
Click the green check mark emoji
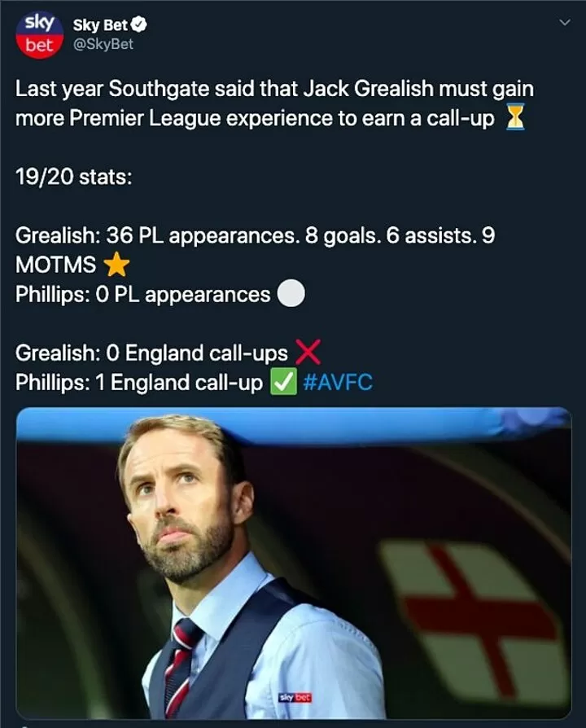pyautogui.click(x=282, y=382)
